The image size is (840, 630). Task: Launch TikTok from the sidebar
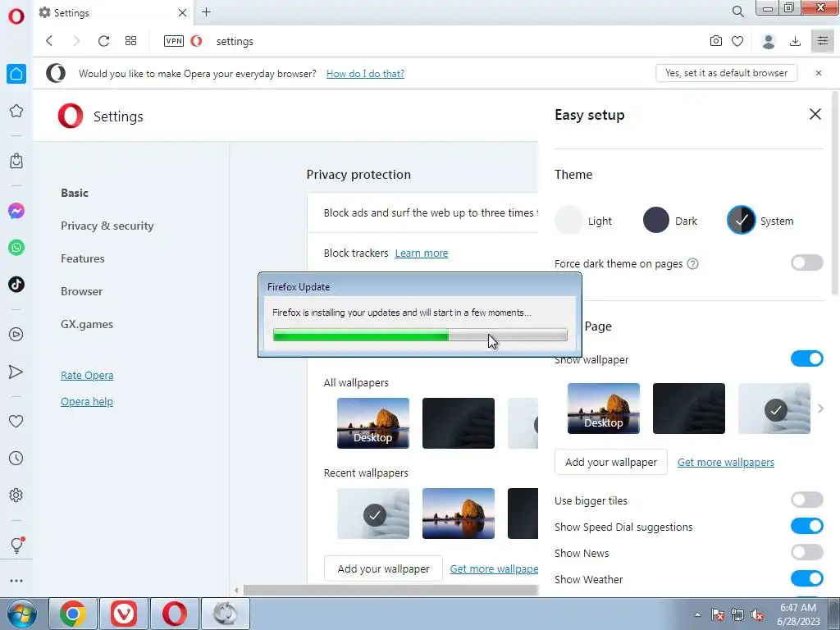(x=16, y=284)
